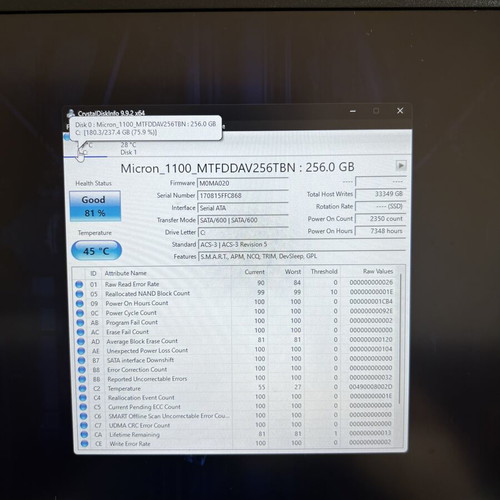Click the Good 81 % health status button

(x=95, y=206)
